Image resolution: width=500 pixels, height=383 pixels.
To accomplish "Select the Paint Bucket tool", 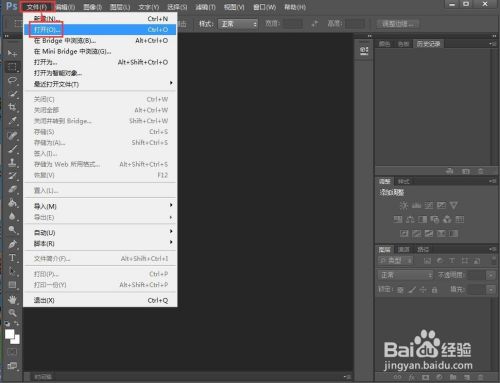I will tap(12, 203).
